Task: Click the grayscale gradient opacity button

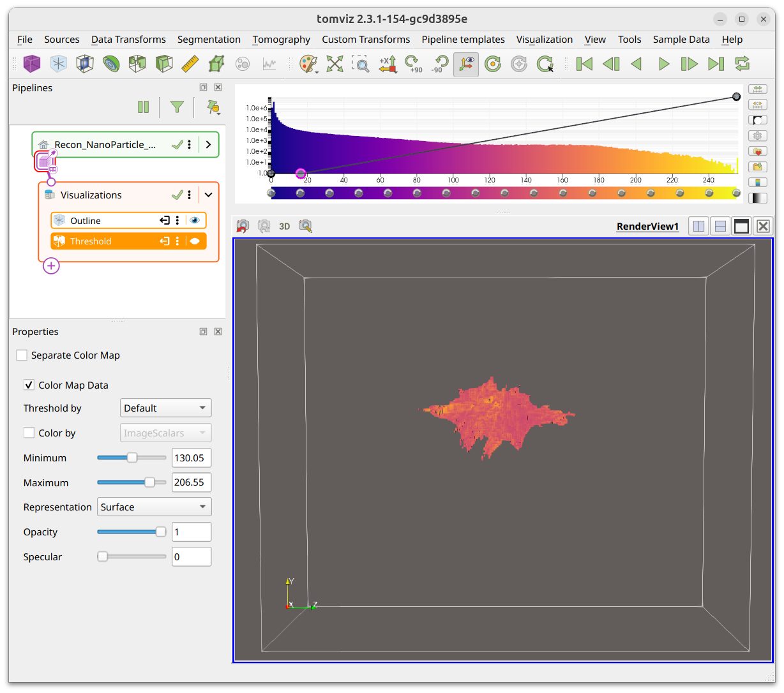Action: pyautogui.click(x=758, y=198)
